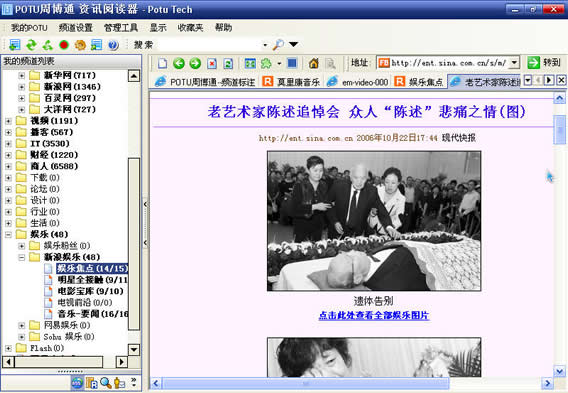Go to the home page icon
This screenshot has height=393, width=568.
[x=314, y=63]
